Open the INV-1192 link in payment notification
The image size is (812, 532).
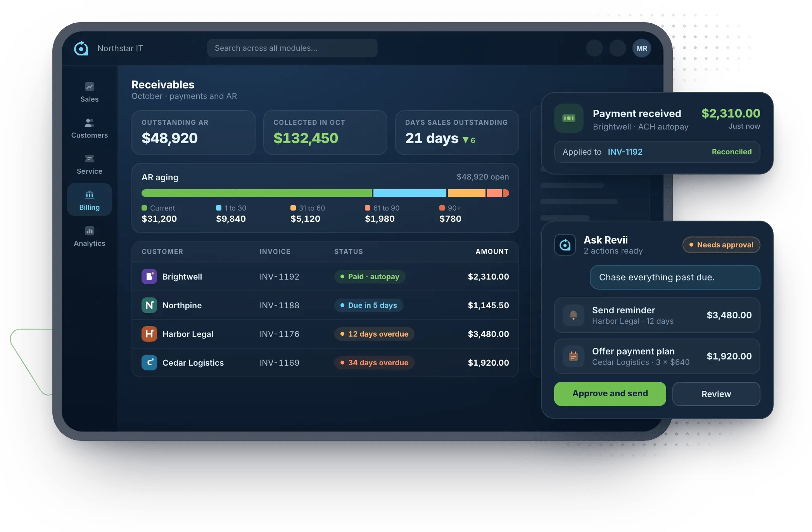pyautogui.click(x=625, y=152)
